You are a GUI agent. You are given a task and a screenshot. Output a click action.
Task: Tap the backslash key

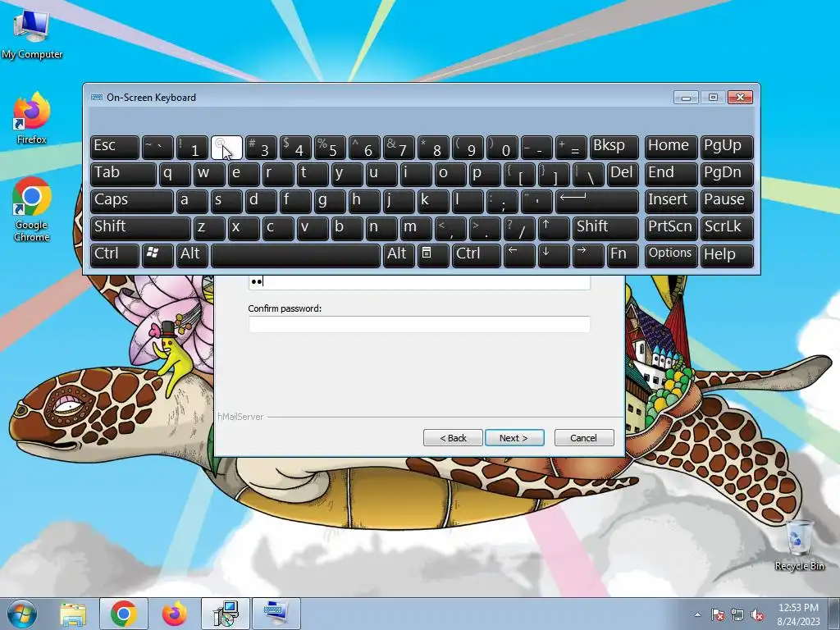click(587, 175)
